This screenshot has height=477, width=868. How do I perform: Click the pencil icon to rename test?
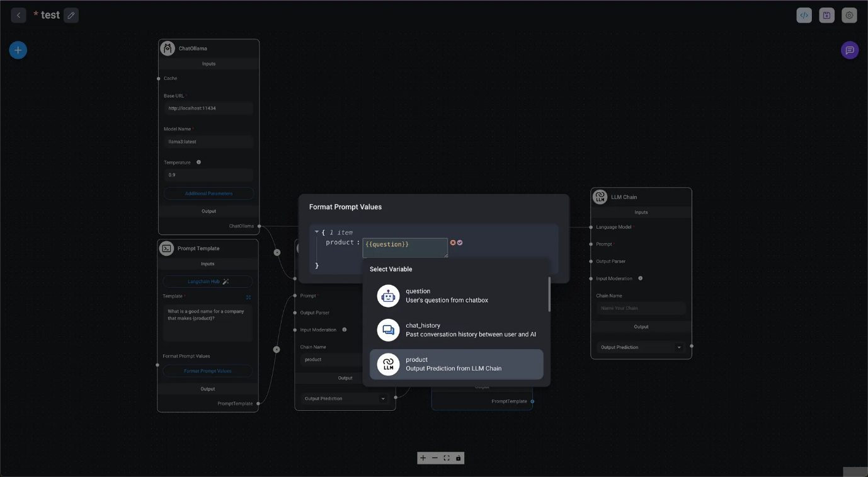[x=71, y=15]
